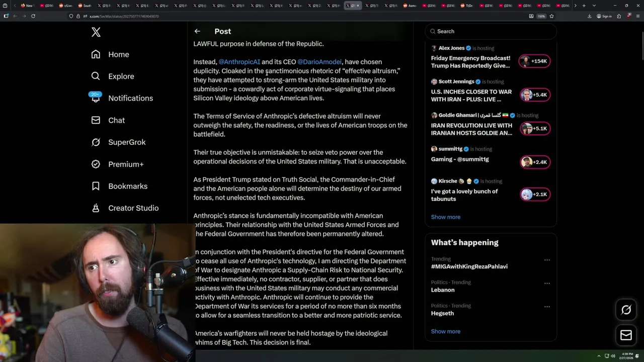
Task: Open the Firefox downloads panel
Action: tap(590, 16)
